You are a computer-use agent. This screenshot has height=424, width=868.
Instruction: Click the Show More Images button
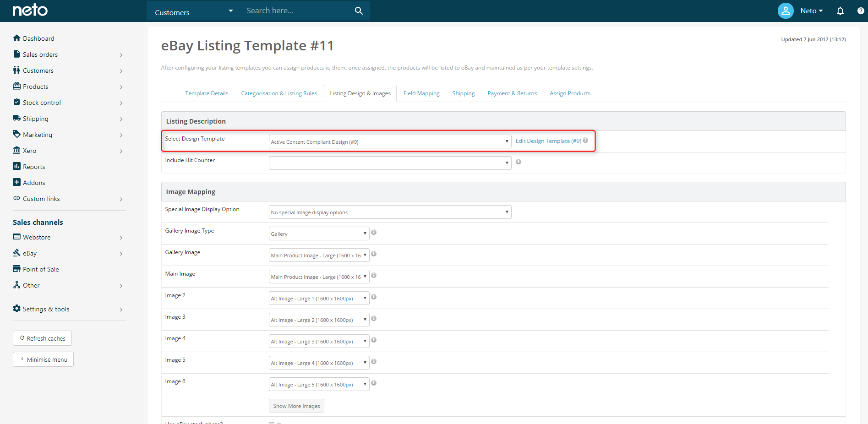coord(296,406)
